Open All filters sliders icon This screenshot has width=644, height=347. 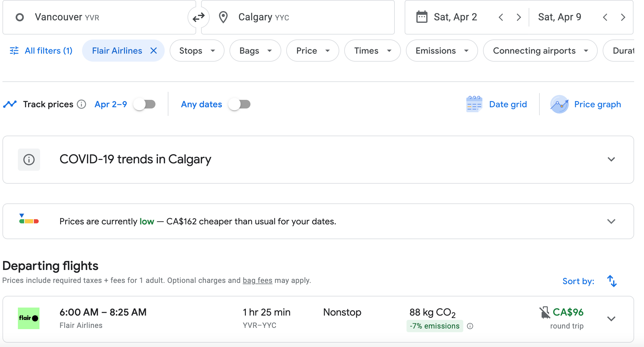(x=14, y=51)
